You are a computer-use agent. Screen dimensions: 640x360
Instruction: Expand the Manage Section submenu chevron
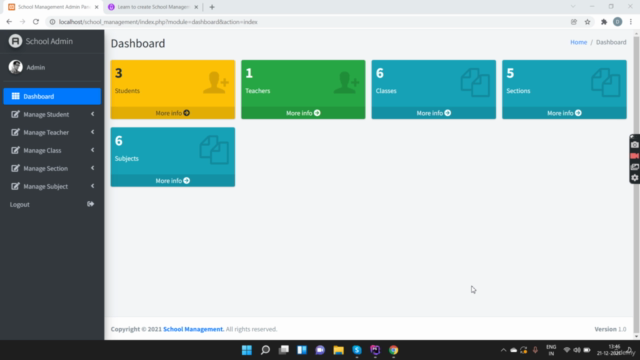[93, 168]
